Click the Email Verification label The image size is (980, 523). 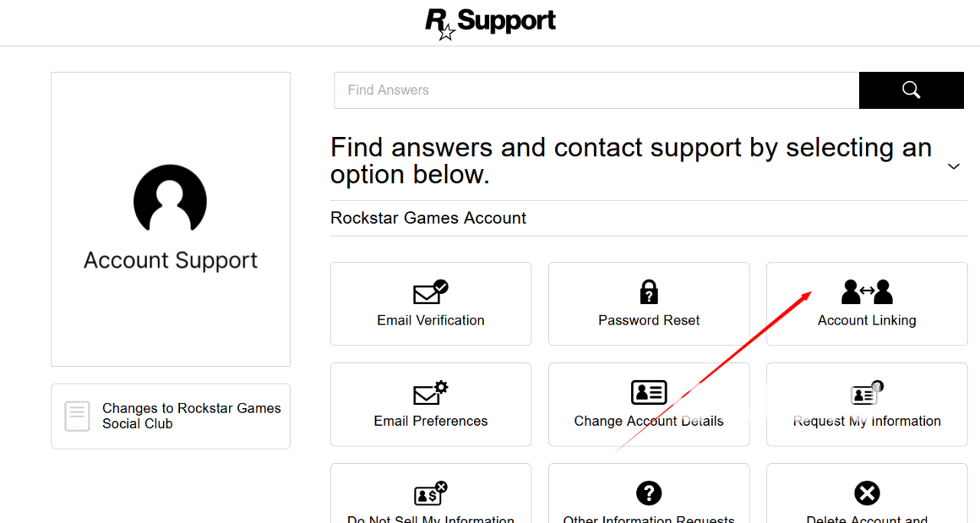[430, 320]
